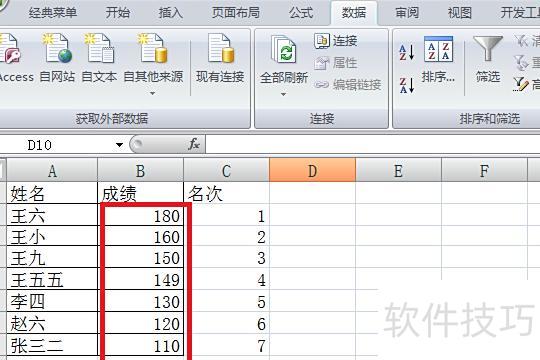Click 全部刷新 (Refresh All) icon
Screen dimensions: 540x360
coord(283,50)
